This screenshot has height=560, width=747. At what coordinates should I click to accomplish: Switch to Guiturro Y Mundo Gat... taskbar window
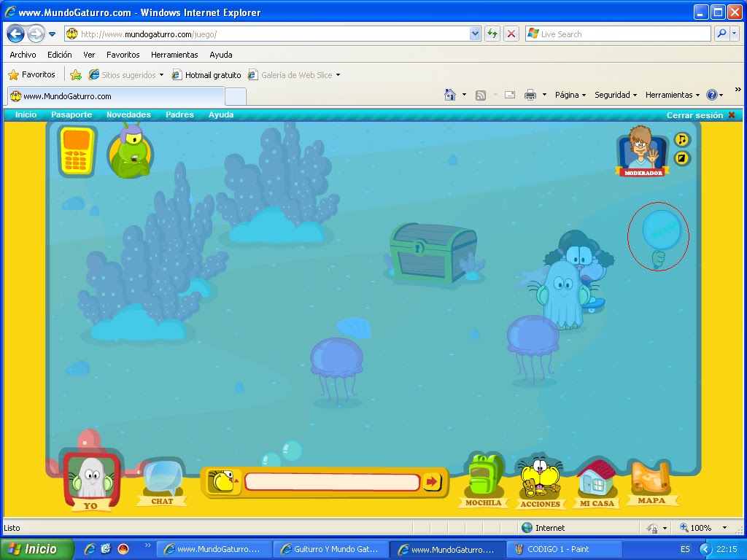coord(330,549)
